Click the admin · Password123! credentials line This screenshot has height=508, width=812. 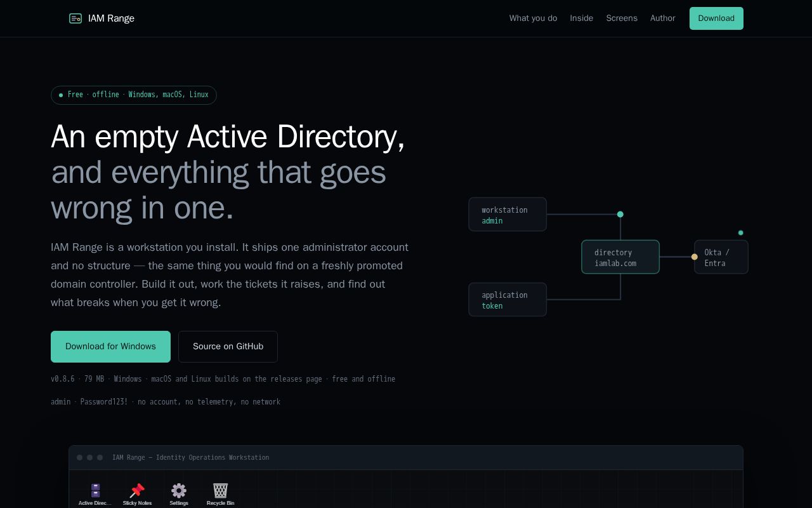[166, 402]
